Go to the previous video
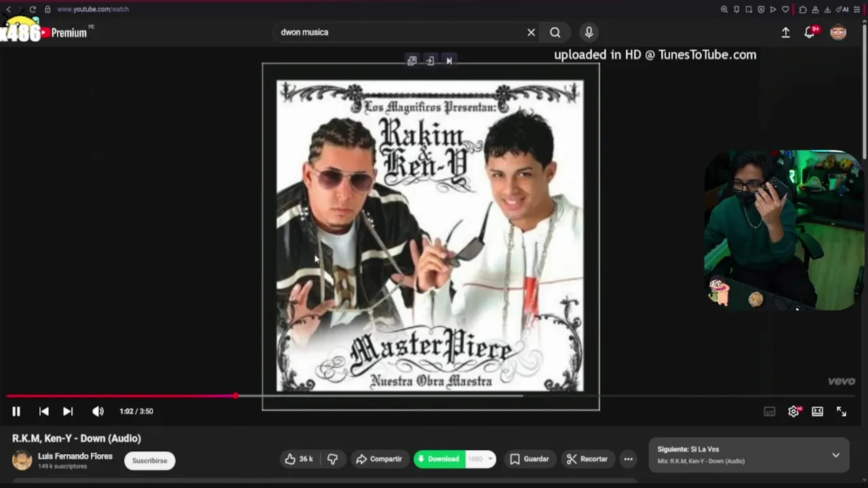This screenshot has width=868, height=488. (x=43, y=411)
